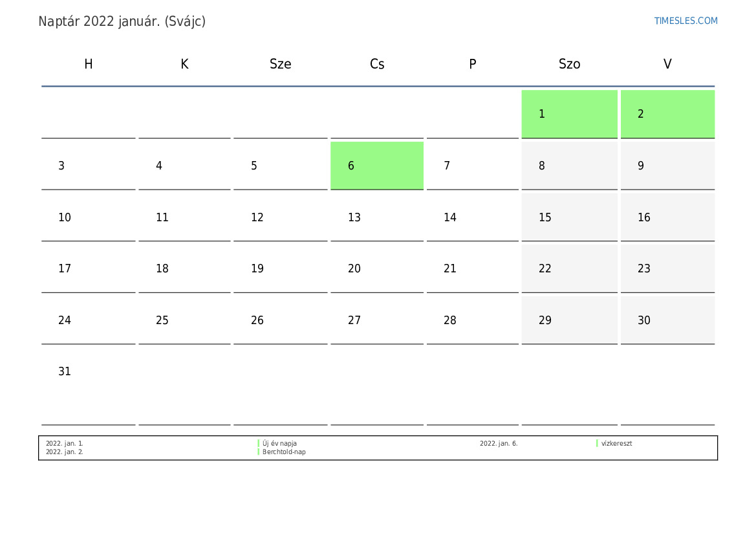756x535 pixels.
Task: Click the Új év napja legend entry
Action: pos(279,444)
